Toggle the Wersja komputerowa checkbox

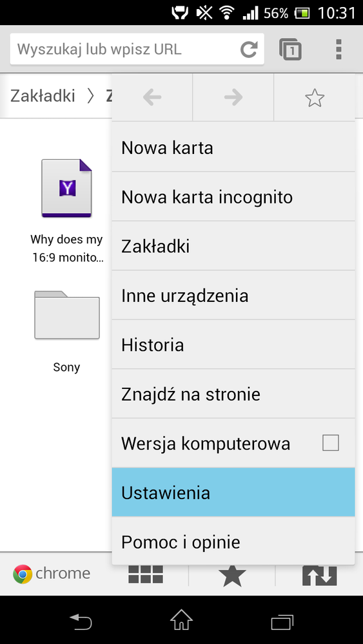[331, 443]
